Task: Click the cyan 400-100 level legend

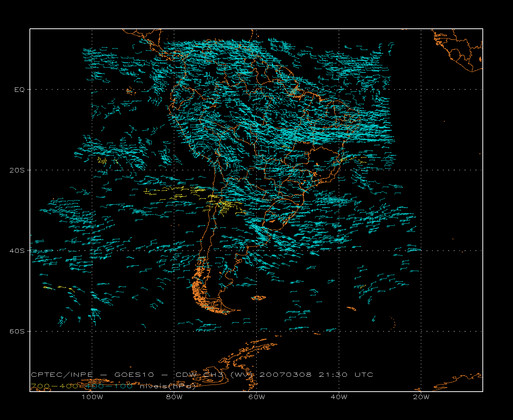Action: coord(109,386)
